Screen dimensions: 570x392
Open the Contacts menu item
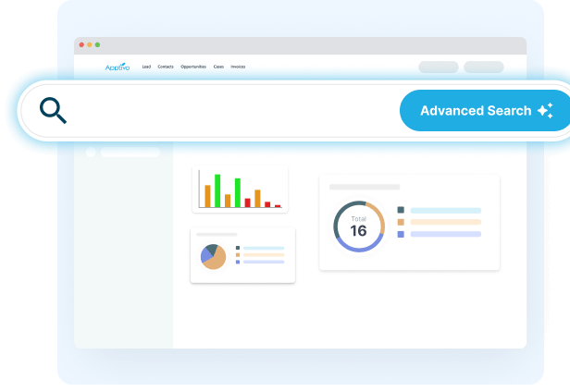pyautogui.click(x=166, y=67)
